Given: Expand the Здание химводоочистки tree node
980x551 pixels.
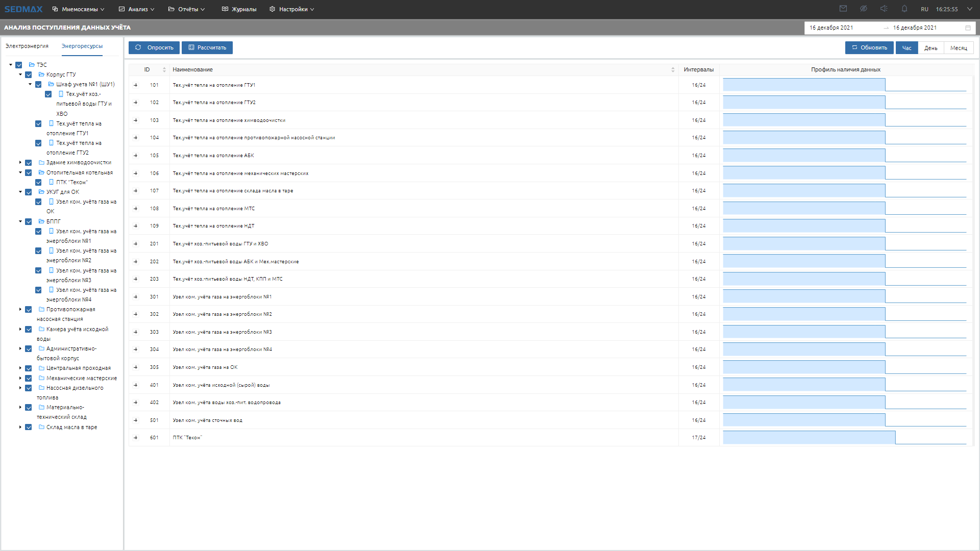Looking at the screenshot, I should click(x=20, y=163).
